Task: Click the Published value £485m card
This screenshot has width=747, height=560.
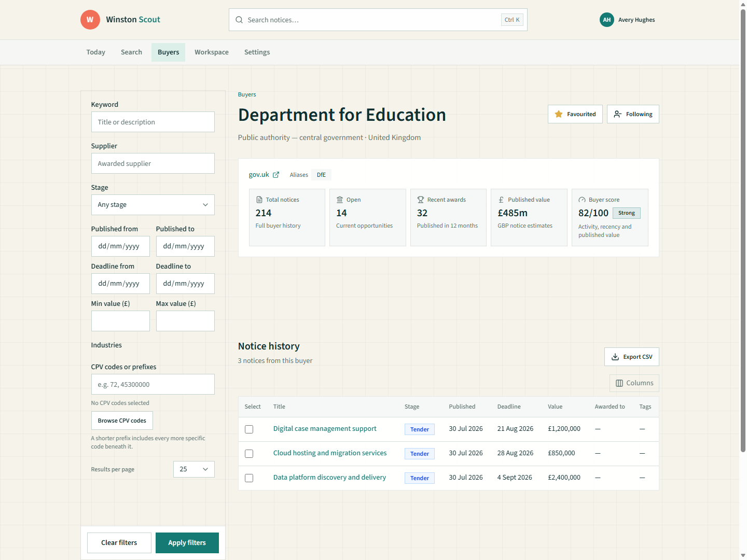Action: (529, 217)
